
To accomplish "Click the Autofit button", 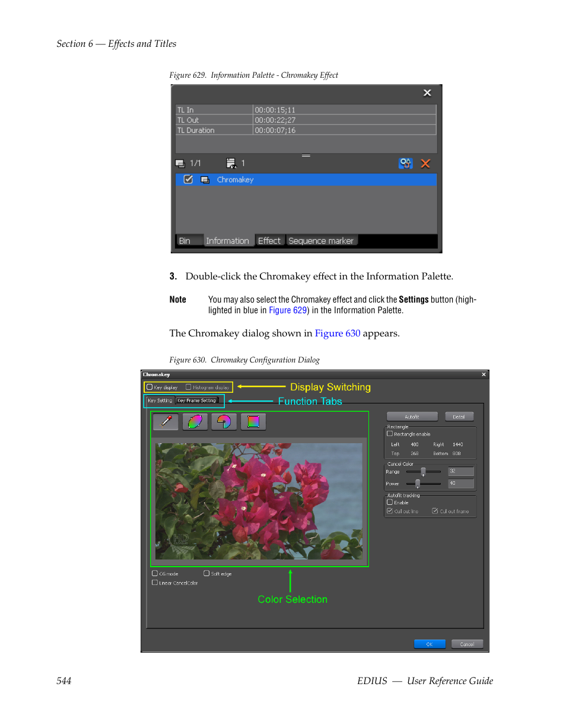I will point(412,417).
